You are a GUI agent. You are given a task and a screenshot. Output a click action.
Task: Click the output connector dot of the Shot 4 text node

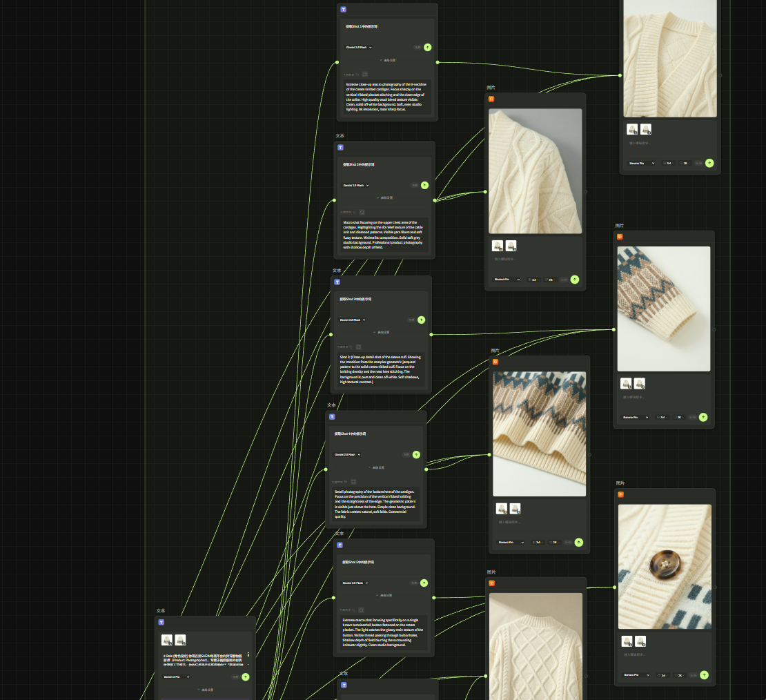click(426, 469)
